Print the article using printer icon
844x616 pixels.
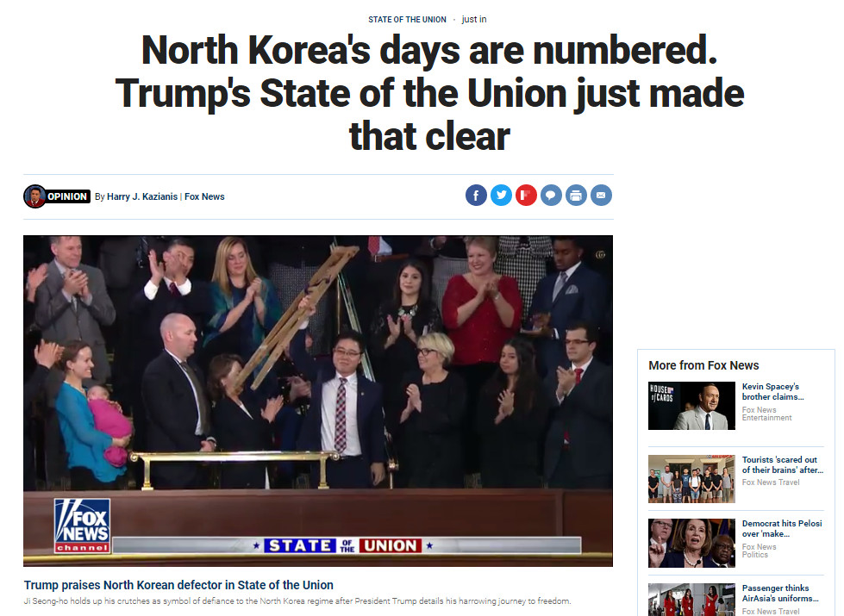point(576,196)
